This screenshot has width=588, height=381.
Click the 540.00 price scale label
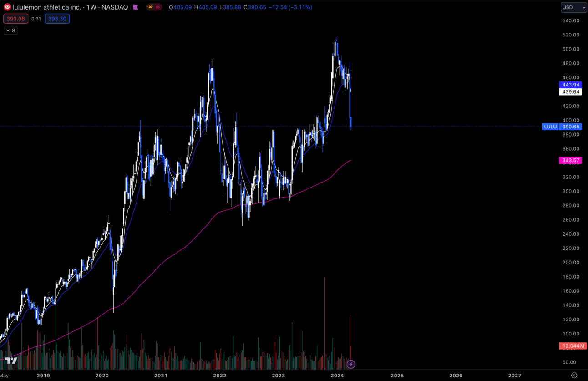coord(571,20)
